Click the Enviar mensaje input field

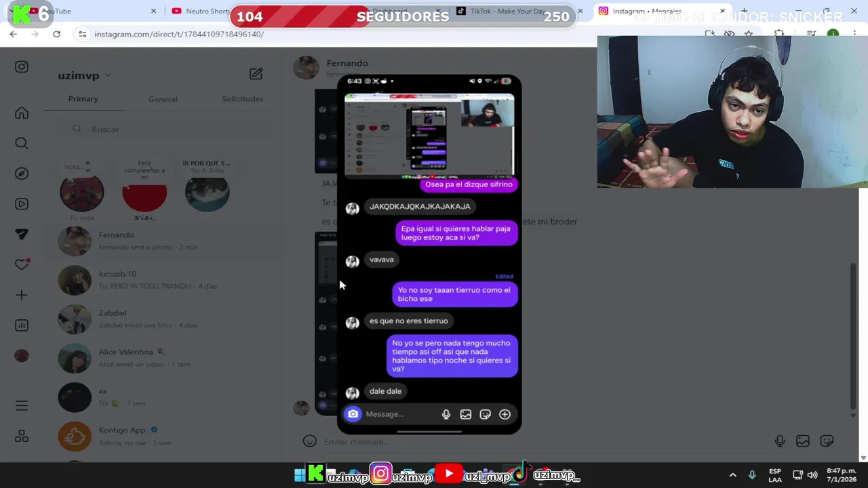[542, 441]
